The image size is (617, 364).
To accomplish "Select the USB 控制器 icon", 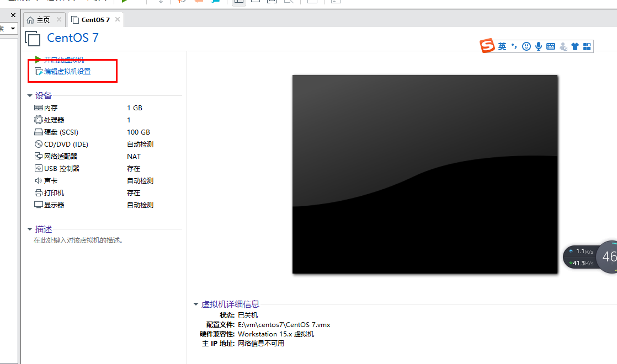I will point(39,169).
